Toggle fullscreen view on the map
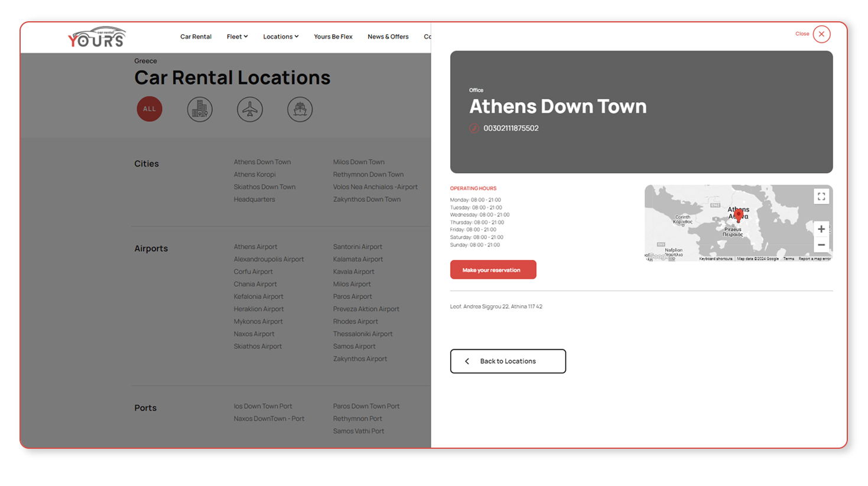This screenshot has height=486, width=868. [x=821, y=197]
